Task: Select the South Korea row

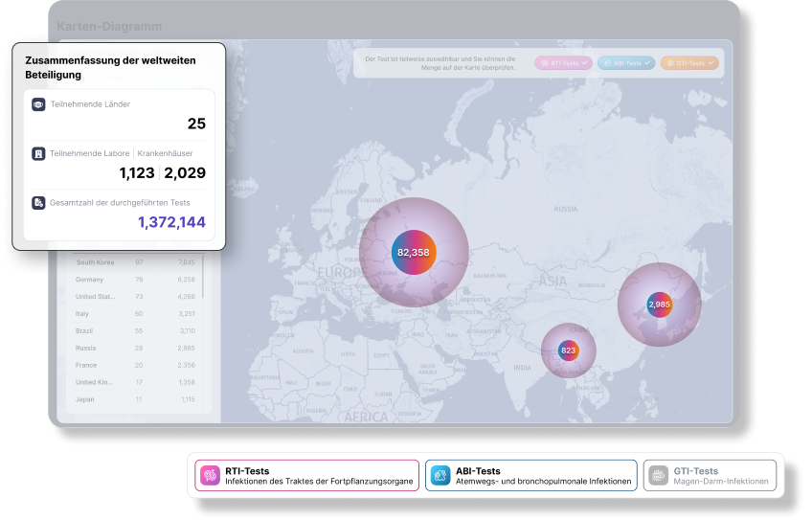Action: (x=135, y=262)
